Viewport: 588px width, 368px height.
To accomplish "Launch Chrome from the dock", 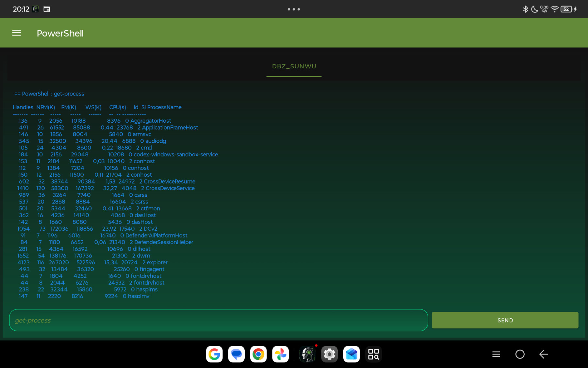I will 258,354.
